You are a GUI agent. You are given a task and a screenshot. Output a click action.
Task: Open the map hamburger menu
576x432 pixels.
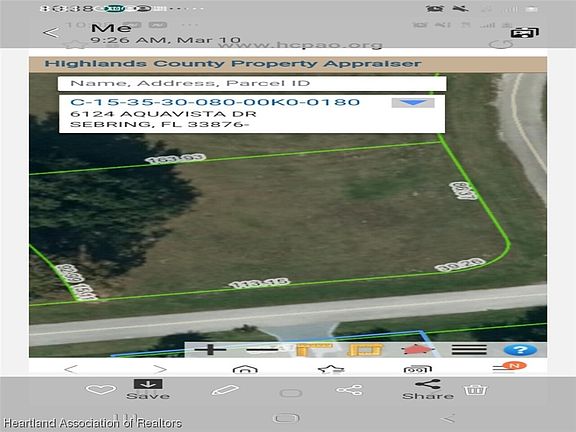(469, 349)
